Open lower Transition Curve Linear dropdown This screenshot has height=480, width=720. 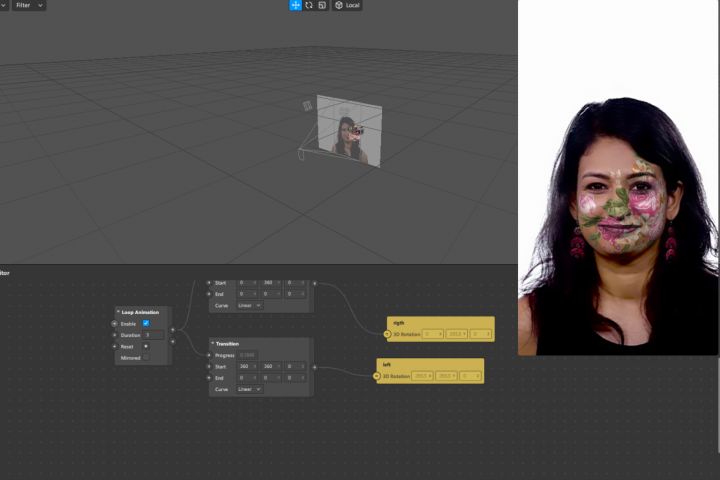249,389
